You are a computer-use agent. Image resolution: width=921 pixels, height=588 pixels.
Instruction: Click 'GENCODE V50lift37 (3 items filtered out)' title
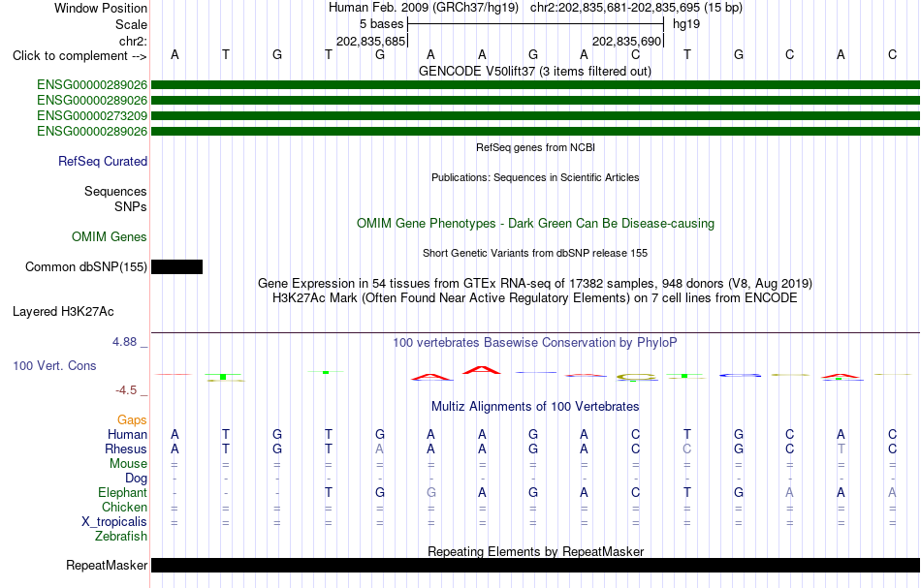535,71
